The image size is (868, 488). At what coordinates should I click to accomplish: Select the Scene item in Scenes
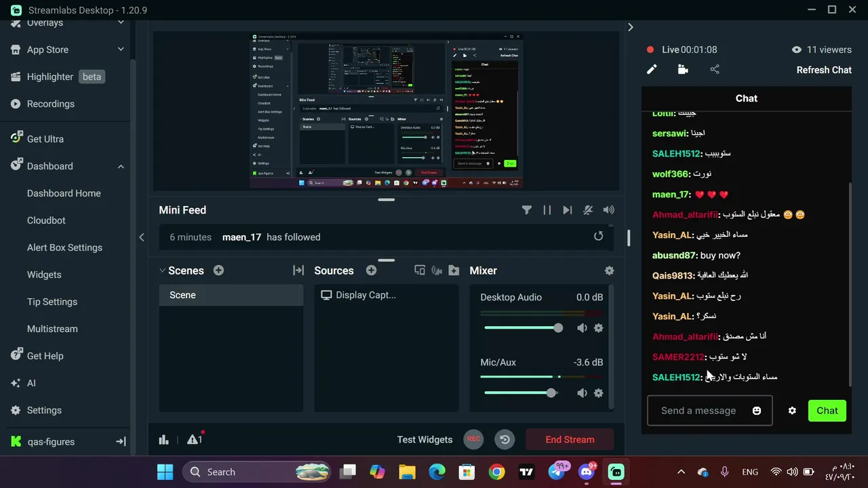(x=231, y=295)
